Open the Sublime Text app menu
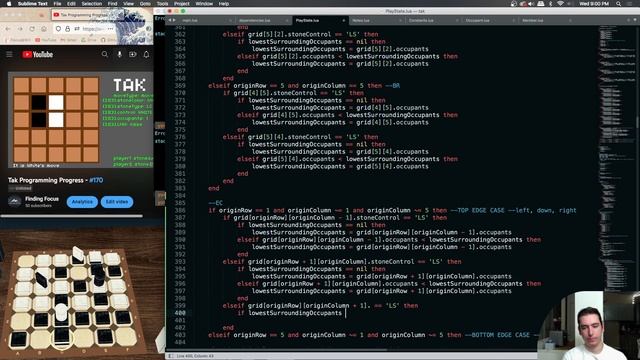The height and width of the screenshot is (360, 640). pyautogui.click(x=33, y=4)
